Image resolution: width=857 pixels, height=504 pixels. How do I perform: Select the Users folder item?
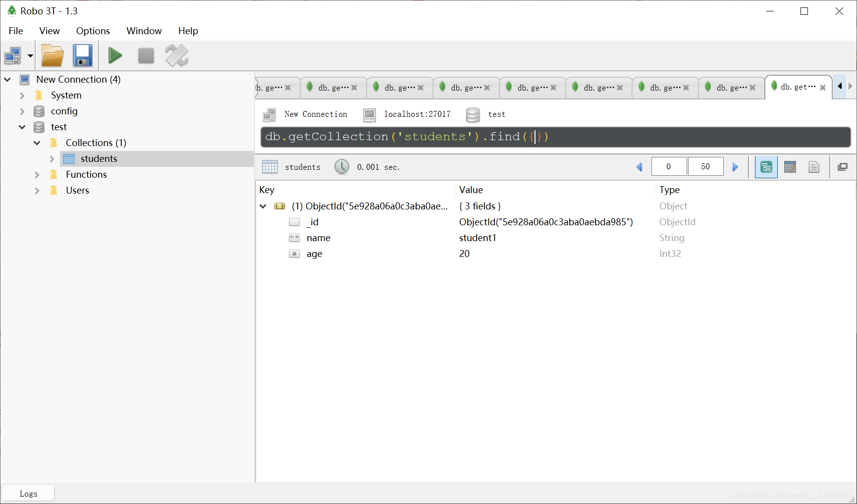[77, 190]
